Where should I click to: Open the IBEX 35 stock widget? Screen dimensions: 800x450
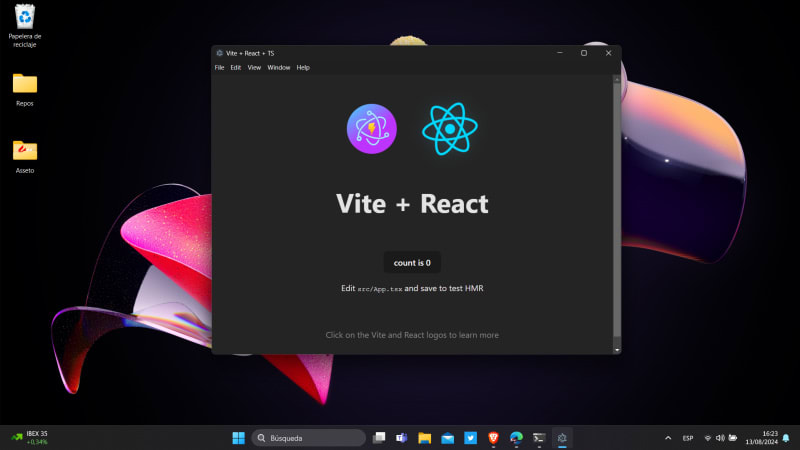tap(30, 438)
